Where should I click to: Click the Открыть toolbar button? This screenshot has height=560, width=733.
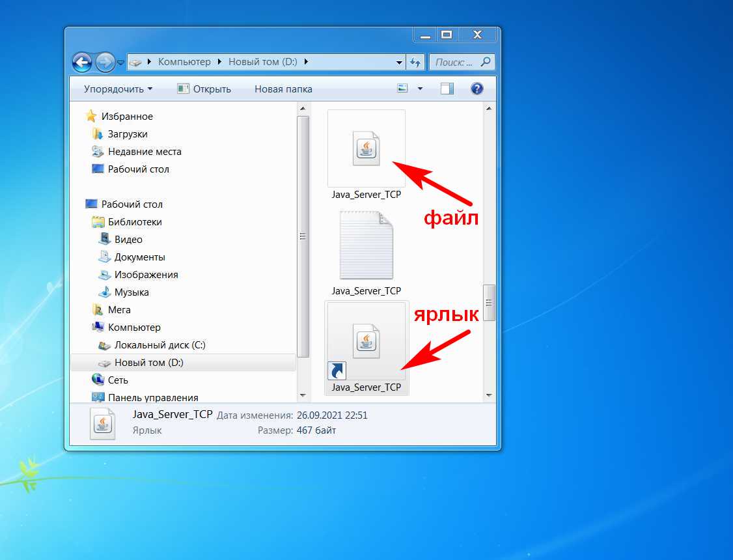[x=204, y=89]
